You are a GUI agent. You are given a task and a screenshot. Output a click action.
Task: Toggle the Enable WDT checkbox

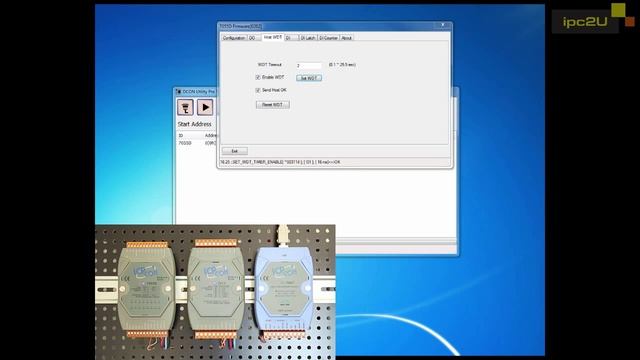click(258, 77)
